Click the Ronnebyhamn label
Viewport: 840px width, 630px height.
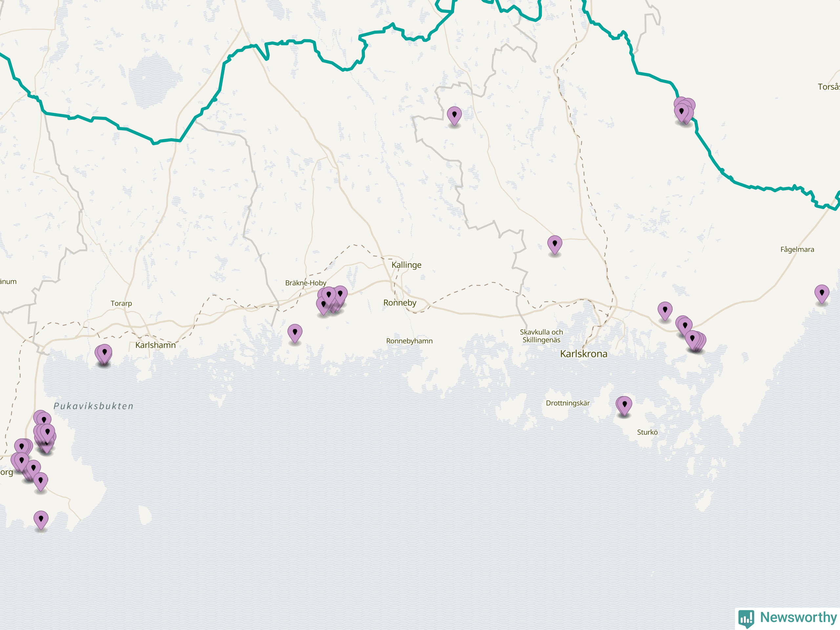[409, 341]
